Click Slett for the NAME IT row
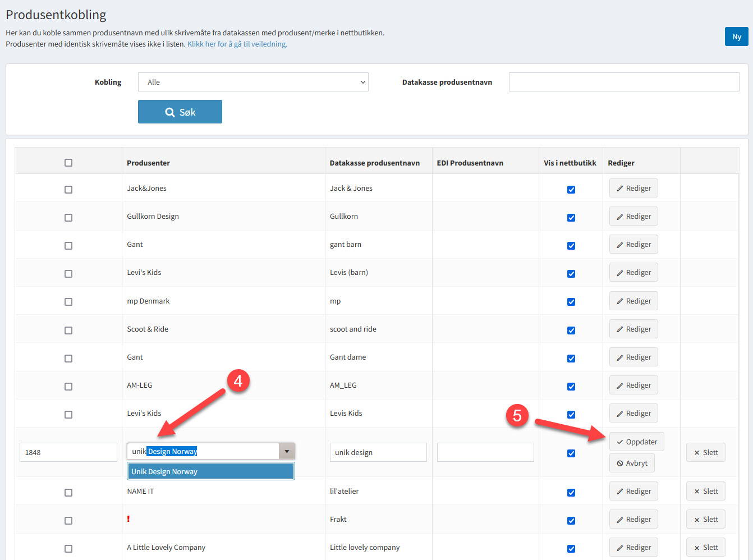Screen dimensions: 753x560 tap(705, 492)
